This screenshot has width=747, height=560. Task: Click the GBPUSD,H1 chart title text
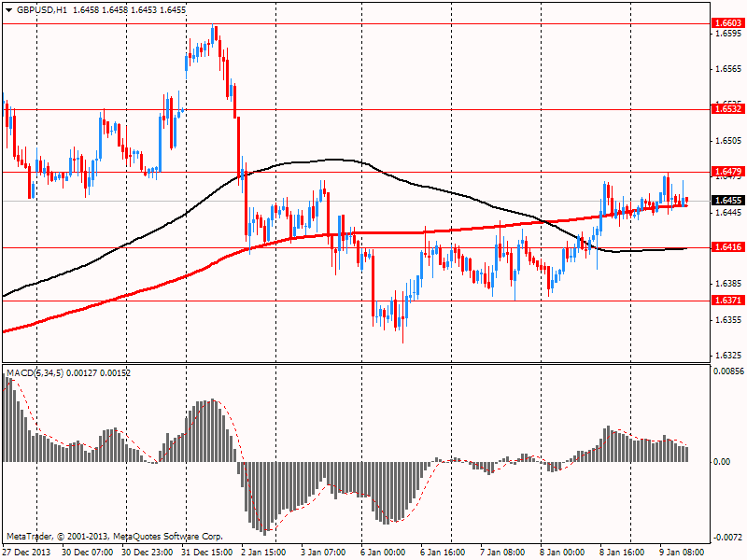pyautogui.click(x=41, y=10)
